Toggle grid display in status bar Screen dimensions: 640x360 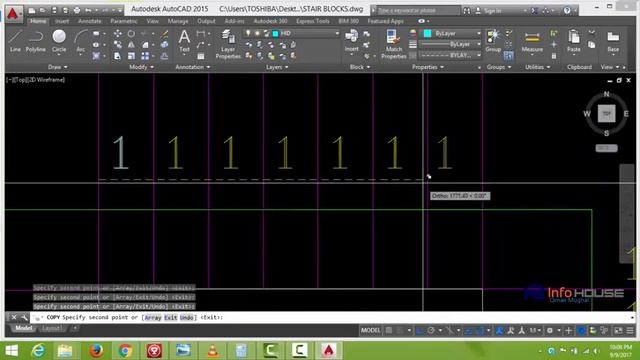point(389,330)
